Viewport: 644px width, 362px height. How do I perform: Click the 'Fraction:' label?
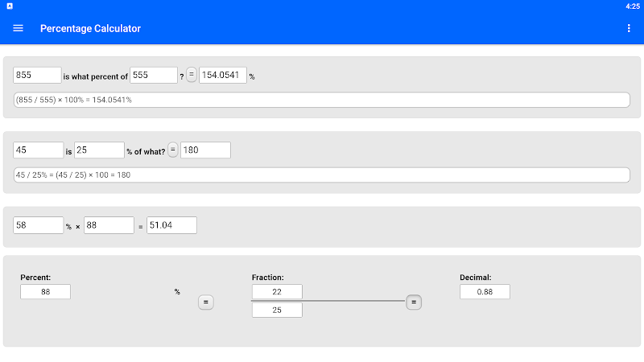(268, 278)
